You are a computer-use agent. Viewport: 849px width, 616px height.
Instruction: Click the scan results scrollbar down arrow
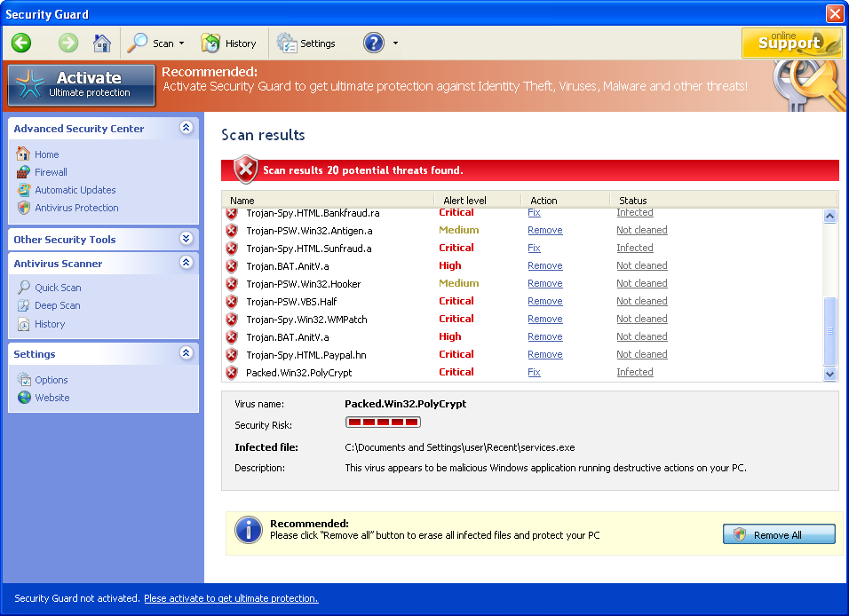point(829,374)
